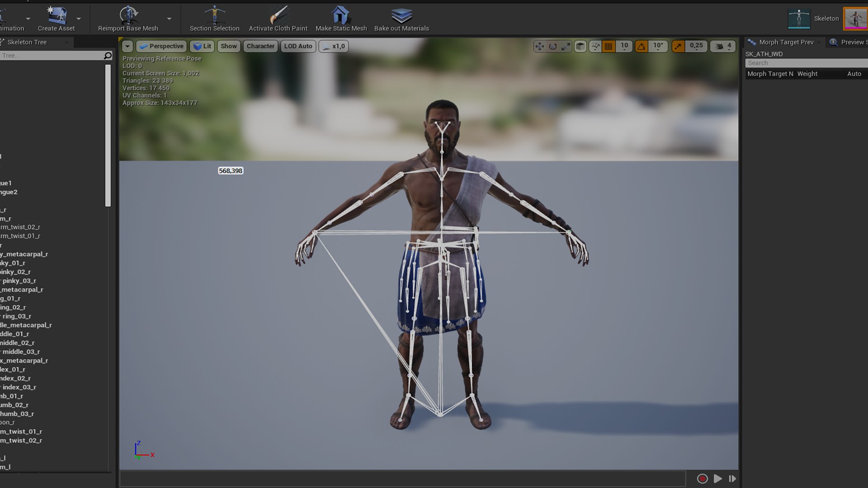
Task: Click the play button
Action: pos(717,479)
